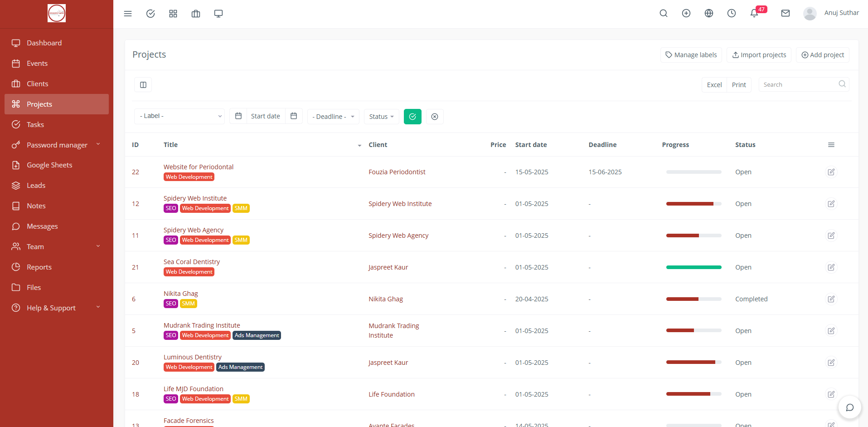Image resolution: width=868 pixels, height=427 pixels.
Task: Open the Fouzia Periodontist client link
Action: point(397,172)
